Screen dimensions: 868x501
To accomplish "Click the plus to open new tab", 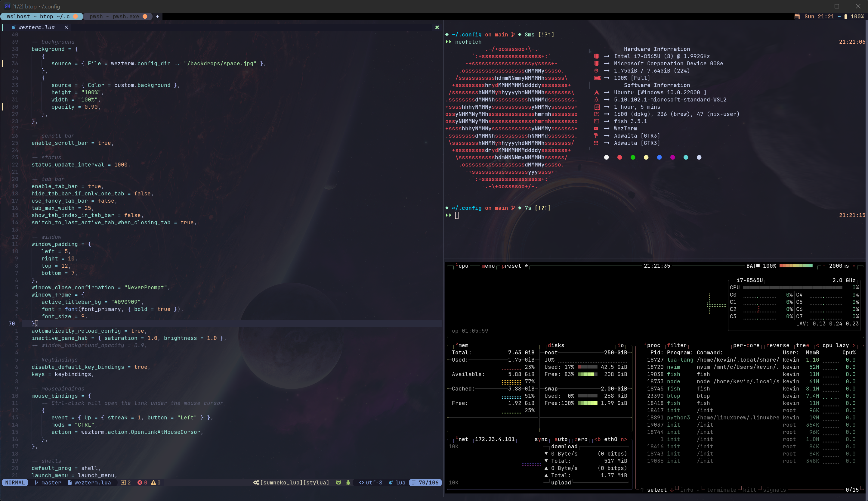I will 157,17.
